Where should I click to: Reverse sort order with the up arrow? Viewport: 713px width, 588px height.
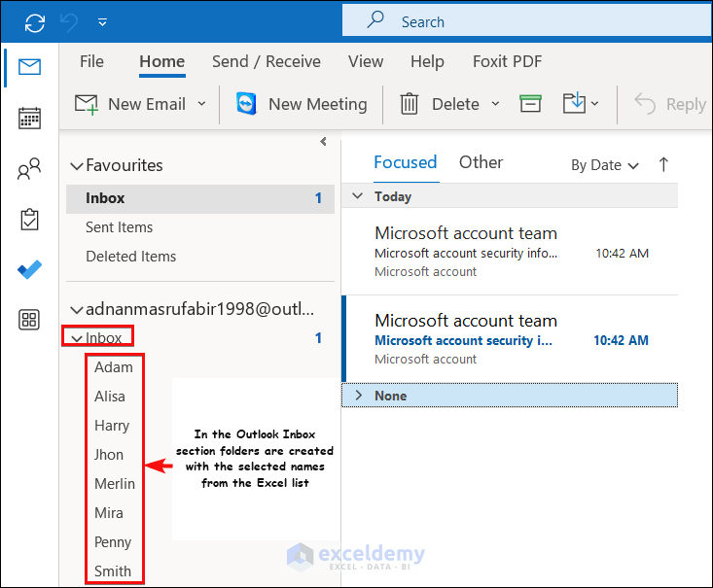coord(663,164)
